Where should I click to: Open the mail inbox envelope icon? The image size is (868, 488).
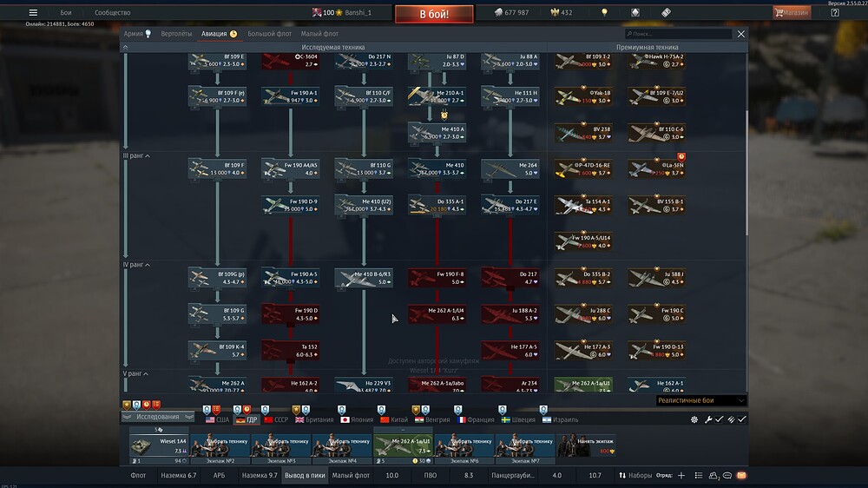pos(742,476)
